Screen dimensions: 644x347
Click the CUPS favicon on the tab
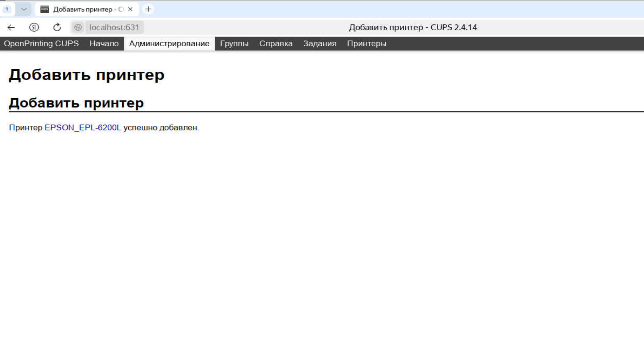pos(44,9)
